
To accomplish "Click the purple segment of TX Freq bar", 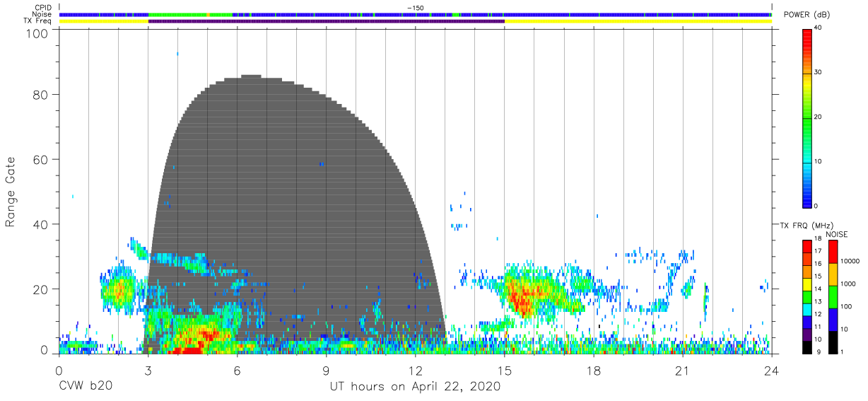I will 327,21.
